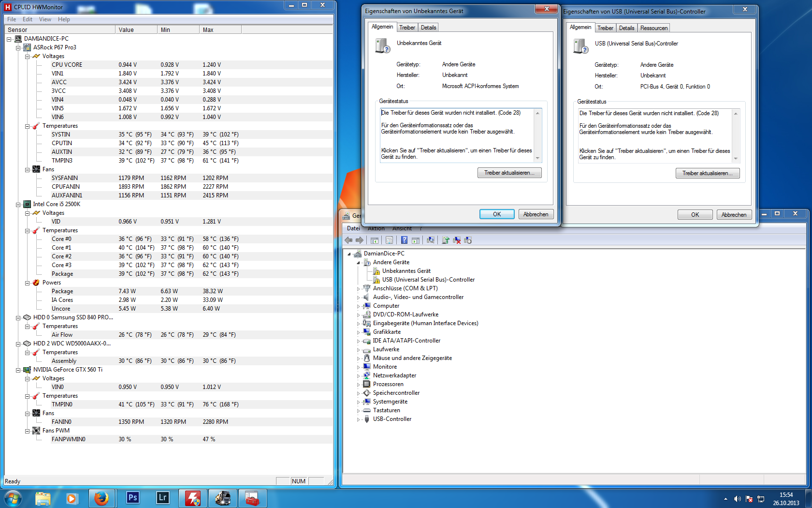The image size is (812, 508).
Task: Collapse the Powers section under Intel Core i5
Action: (x=28, y=283)
